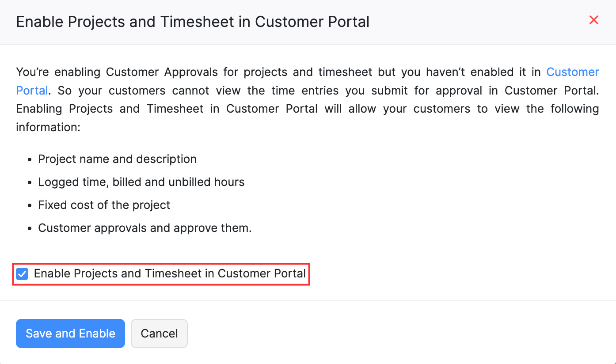Click the bullet point beside Fixed cost entry
The image size is (616, 364).
pos(30,205)
